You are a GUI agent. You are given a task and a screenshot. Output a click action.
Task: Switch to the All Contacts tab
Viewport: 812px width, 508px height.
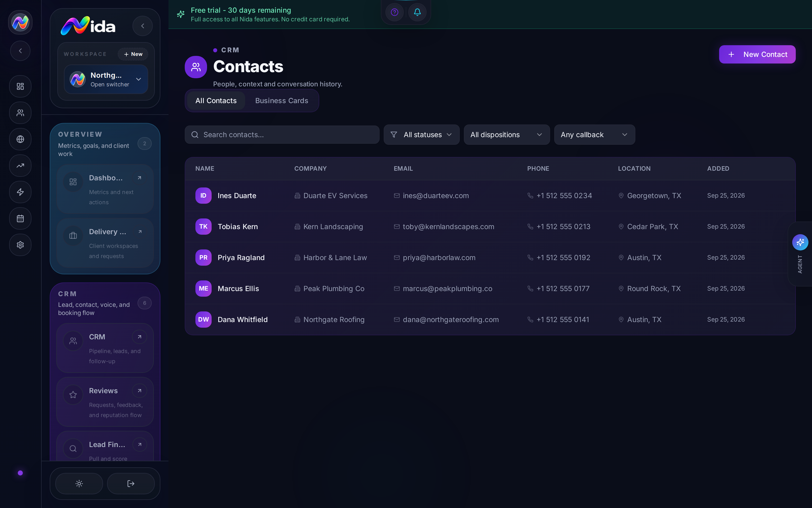[x=216, y=101]
